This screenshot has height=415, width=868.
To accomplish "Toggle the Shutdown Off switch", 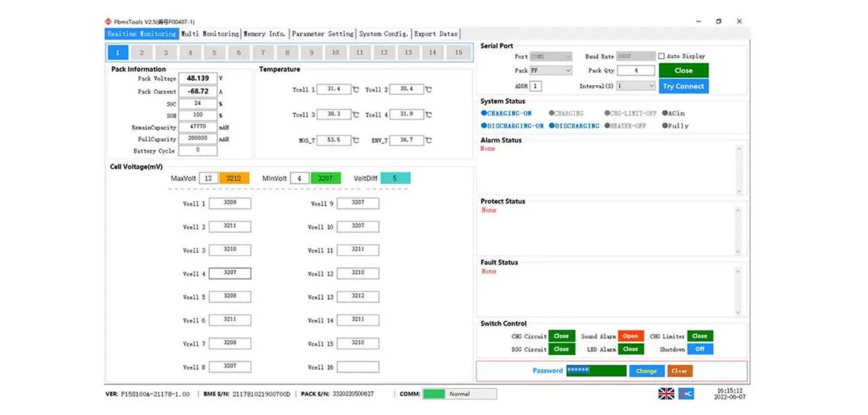I will click(x=700, y=349).
